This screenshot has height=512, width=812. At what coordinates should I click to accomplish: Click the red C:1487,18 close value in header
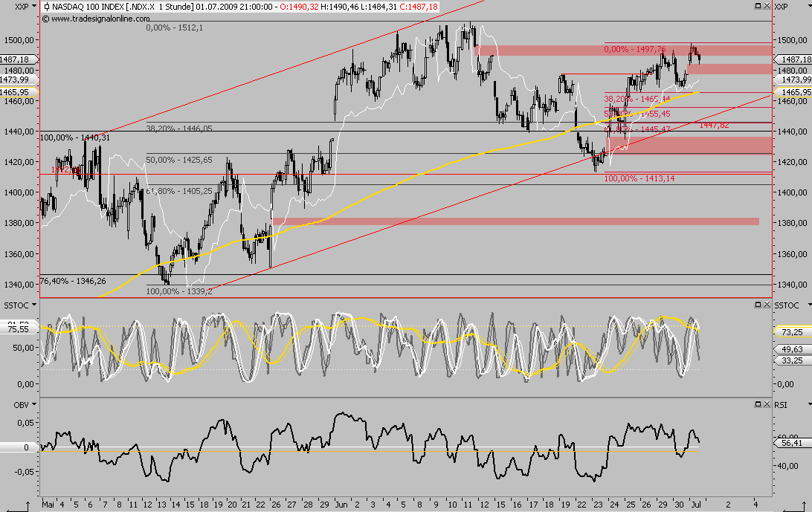(x=419, y=7)
